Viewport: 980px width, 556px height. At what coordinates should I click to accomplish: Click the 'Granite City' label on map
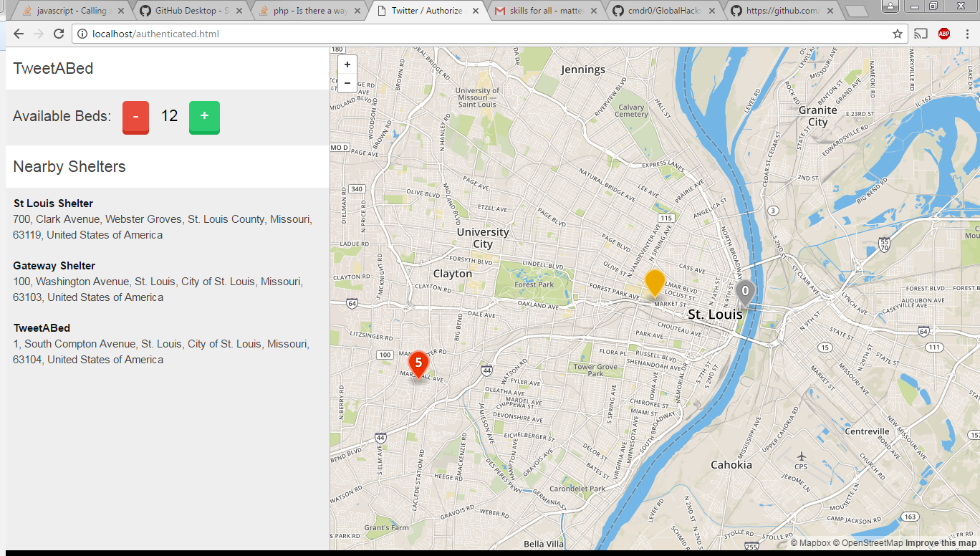pyautogui.click(x=817, y=116)
